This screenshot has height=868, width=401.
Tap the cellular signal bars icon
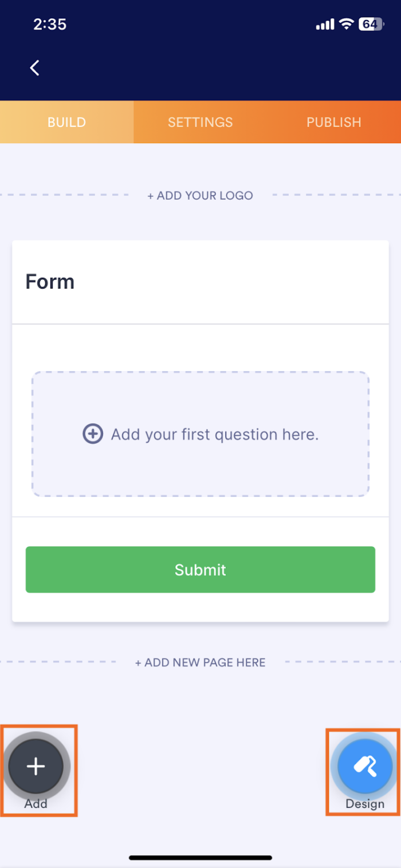(325, 25)
